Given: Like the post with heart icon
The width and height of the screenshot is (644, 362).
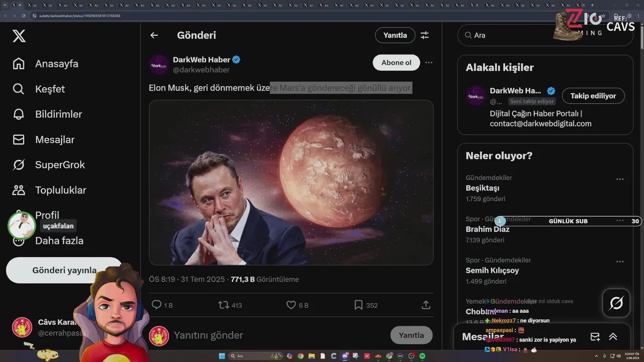Looking at the screenshot, I should tap(291, 305).
